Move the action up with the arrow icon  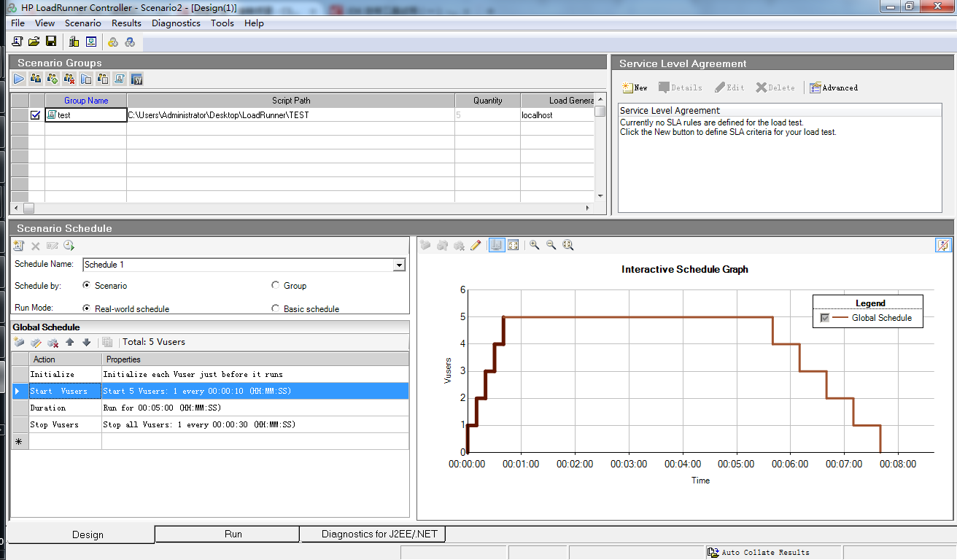(x=70, y=342)
